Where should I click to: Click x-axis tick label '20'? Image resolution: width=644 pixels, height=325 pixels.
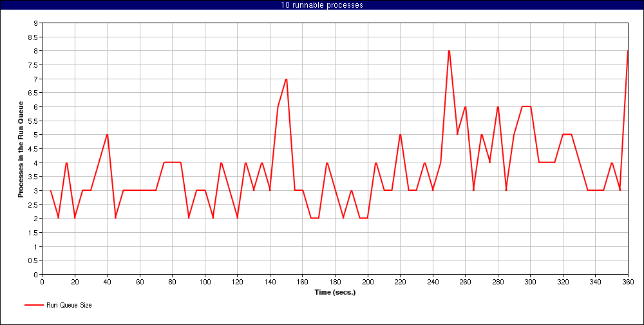point(75,282)
